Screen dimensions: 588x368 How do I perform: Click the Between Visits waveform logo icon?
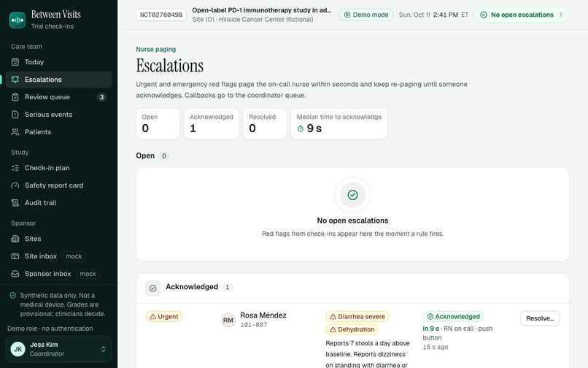[18, 20]
